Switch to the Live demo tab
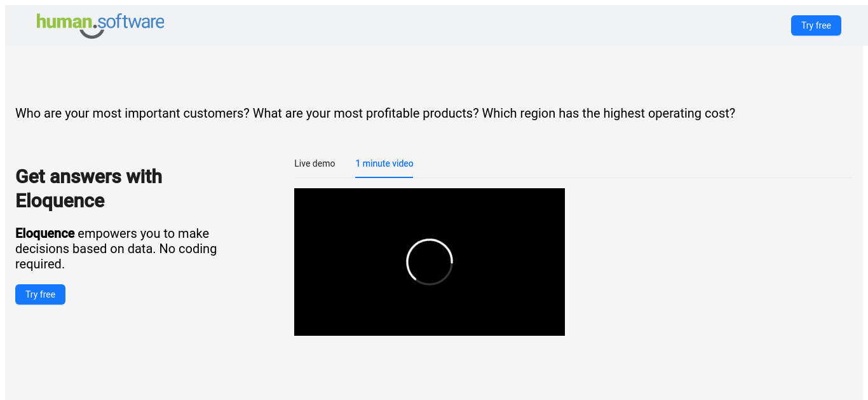Screen dimensions: 868x400 [315, 163]
